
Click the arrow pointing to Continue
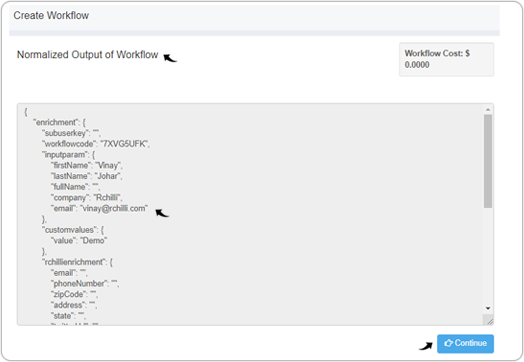426,346
